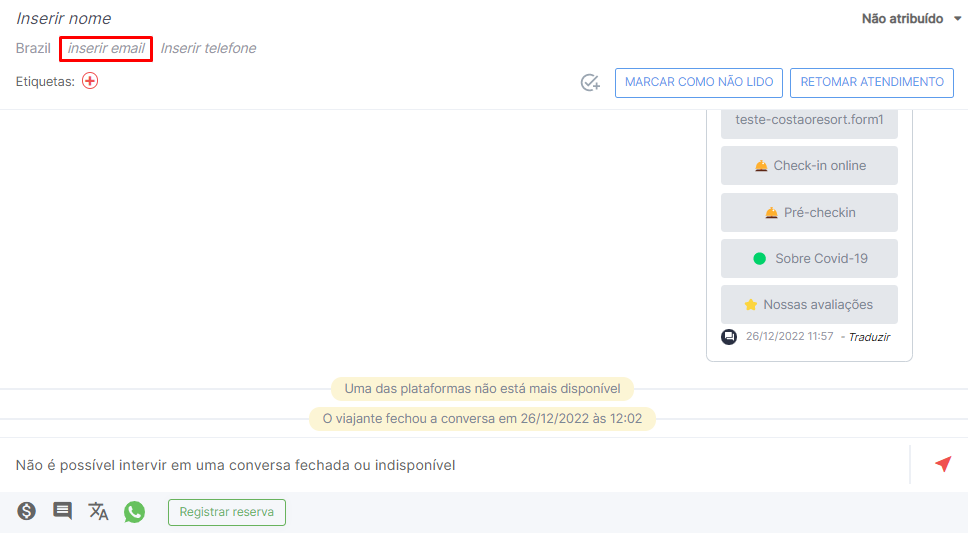Open the quick replies chat icon
The width and height of the screenshot is (968, 533).
click(62, 511)
